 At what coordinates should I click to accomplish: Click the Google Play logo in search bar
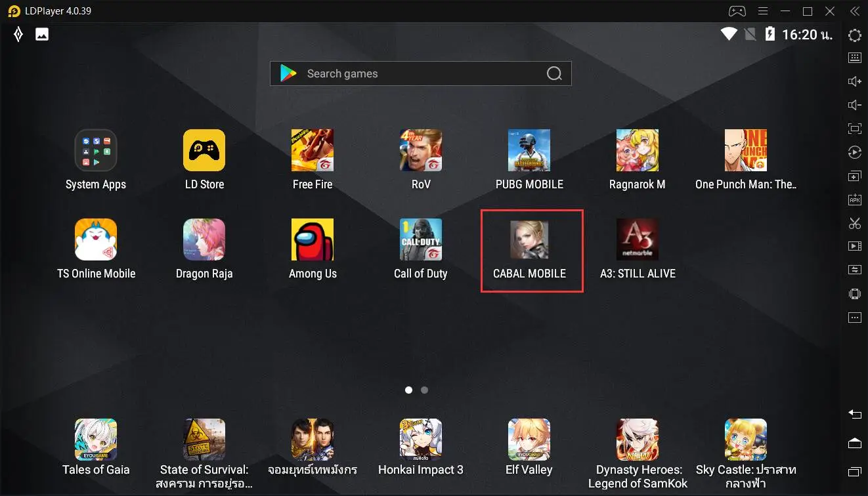pos(289,73)
